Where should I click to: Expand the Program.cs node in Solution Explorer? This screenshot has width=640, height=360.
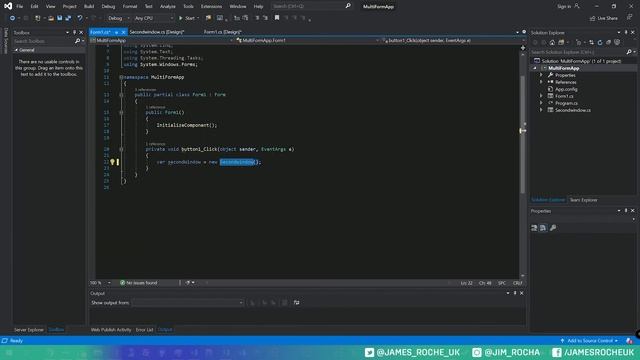coord(541,103)
